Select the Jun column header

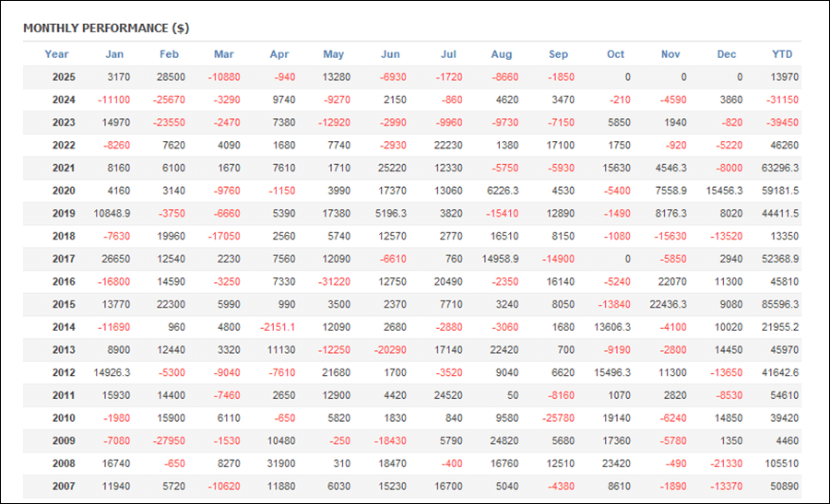(x=390, y=54)
